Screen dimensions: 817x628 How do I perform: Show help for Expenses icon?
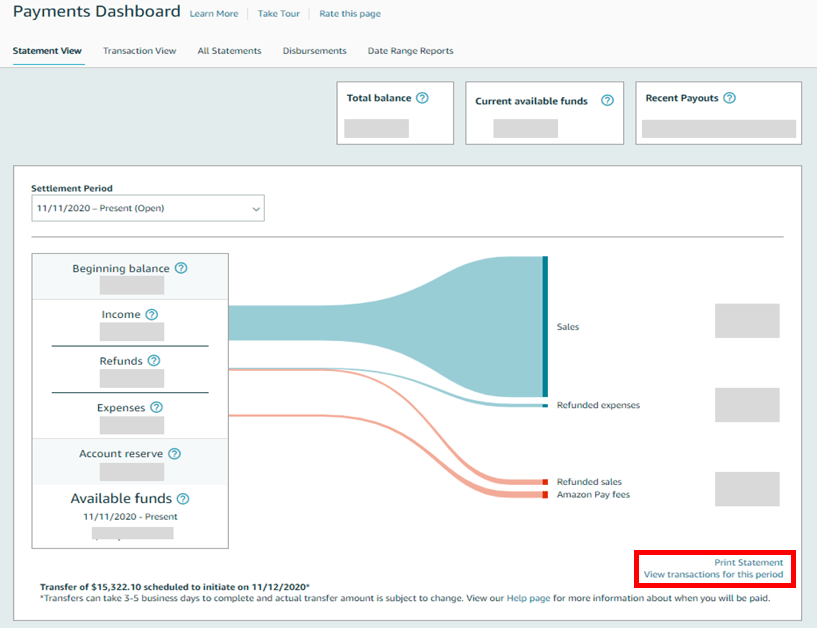(156, 407)
